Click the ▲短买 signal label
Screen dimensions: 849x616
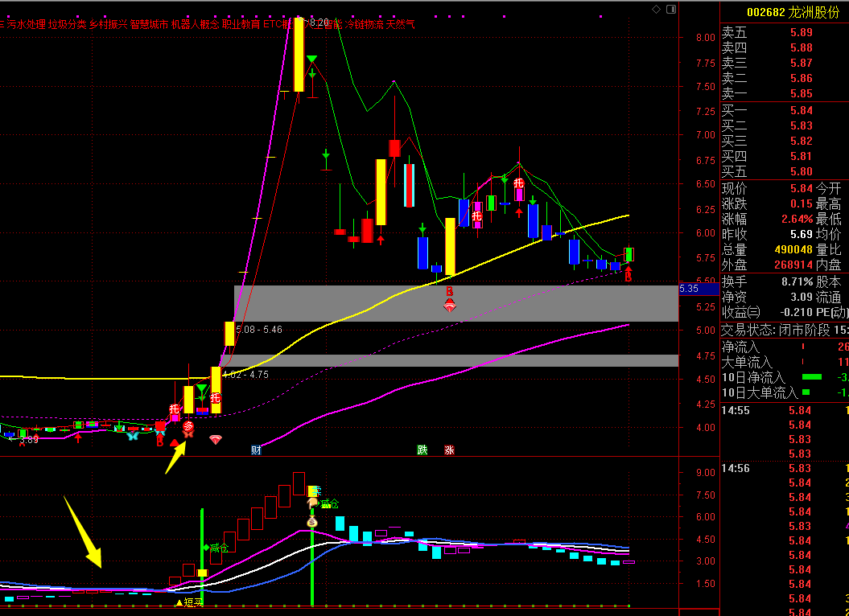click(x=188, y=602)
